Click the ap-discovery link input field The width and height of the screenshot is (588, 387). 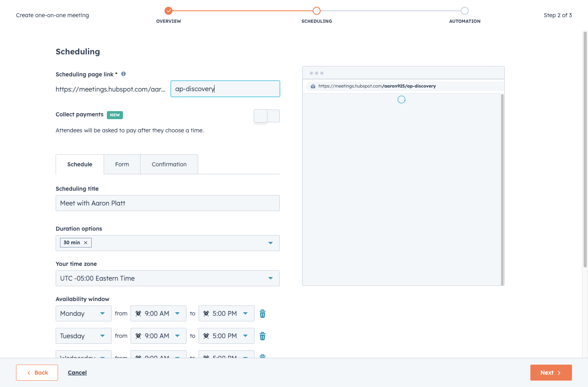click(225, 89)
